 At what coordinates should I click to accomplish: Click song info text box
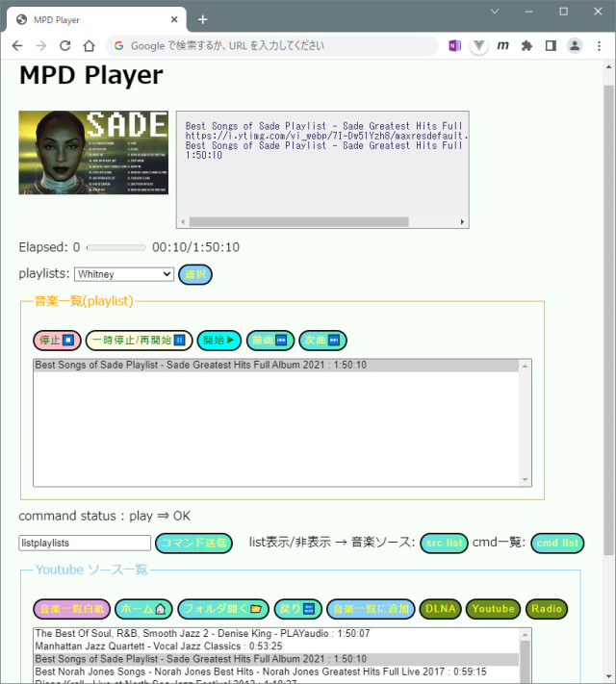[322, 169]
